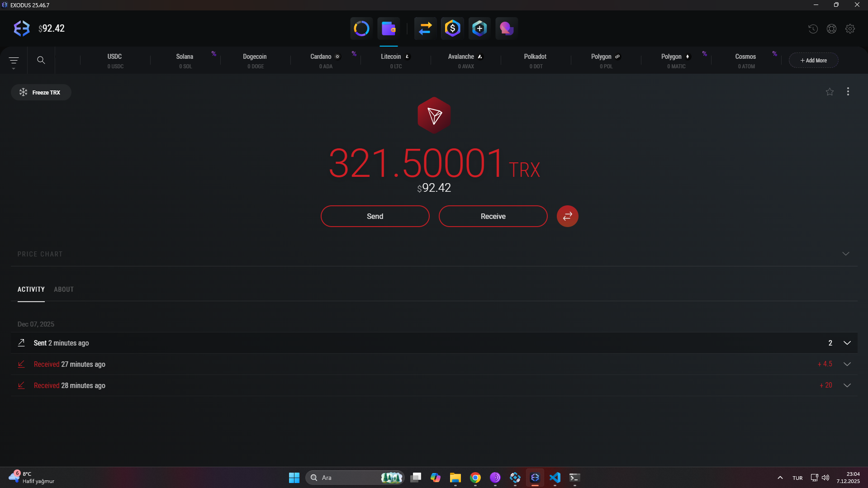Open File Explorer from the taskbar
Viewport: 868px width, 488px height.
coord(455,478)
